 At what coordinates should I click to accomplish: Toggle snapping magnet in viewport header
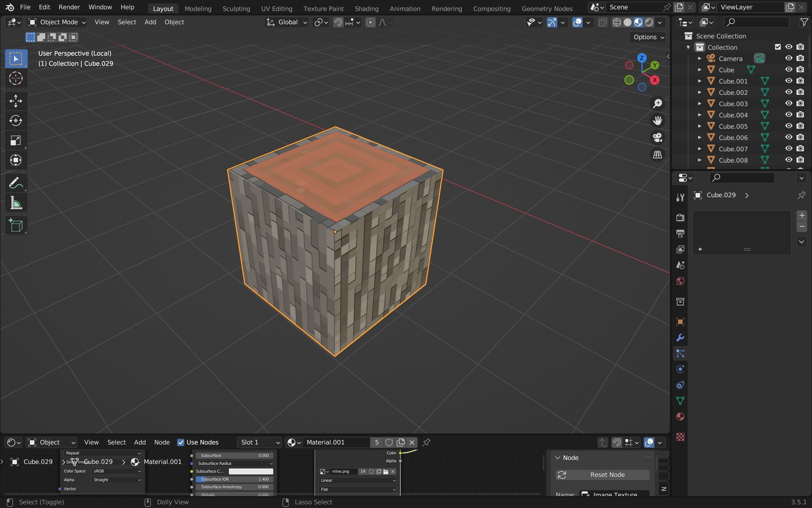coord(338,23)
